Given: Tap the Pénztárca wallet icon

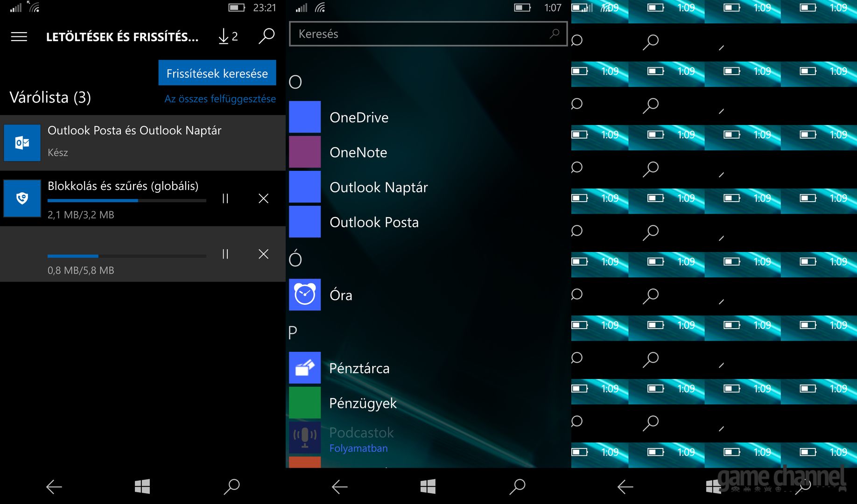Looking at the screenshot, I should click(305, 368).
